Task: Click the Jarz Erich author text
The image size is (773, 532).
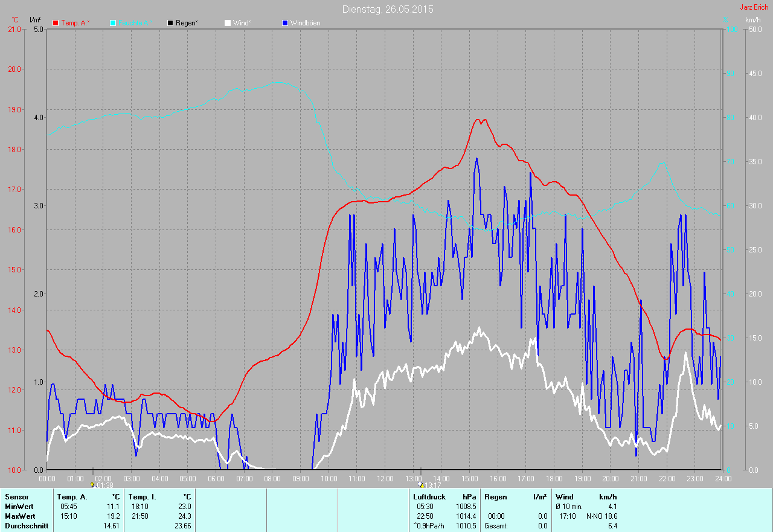Action: (754, 7)
